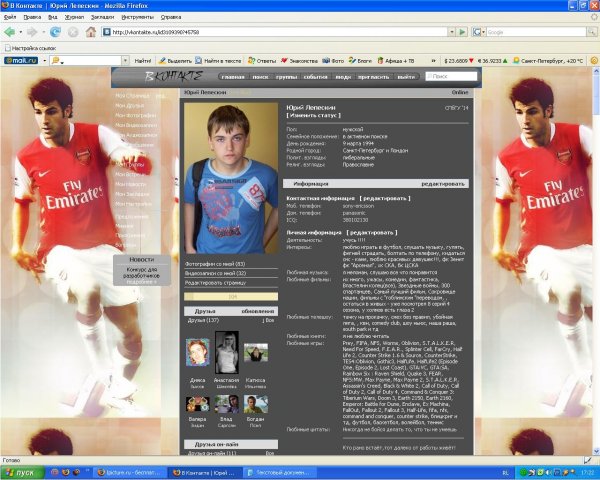Click главная in VKontakte top navigation
This screenshot has height=480, width=600.
pos(233,77)
